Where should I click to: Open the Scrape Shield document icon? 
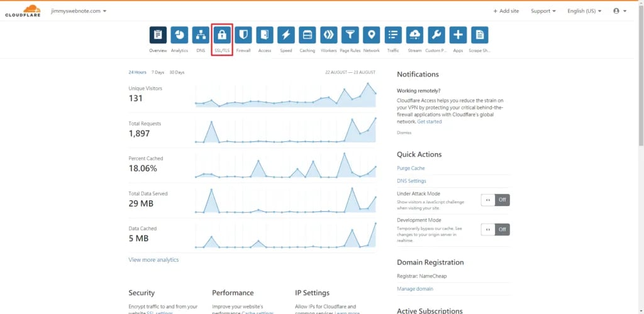[480, 35]
